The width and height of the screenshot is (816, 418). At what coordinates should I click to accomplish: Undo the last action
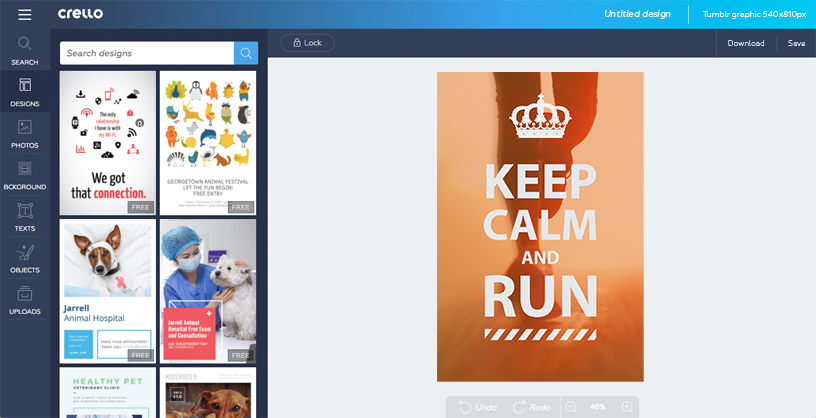point(478,407)
